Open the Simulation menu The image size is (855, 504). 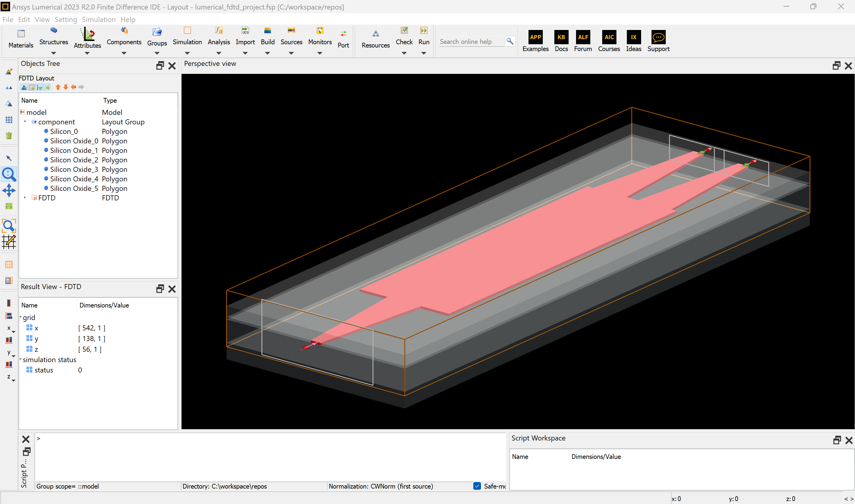[99, 19]
